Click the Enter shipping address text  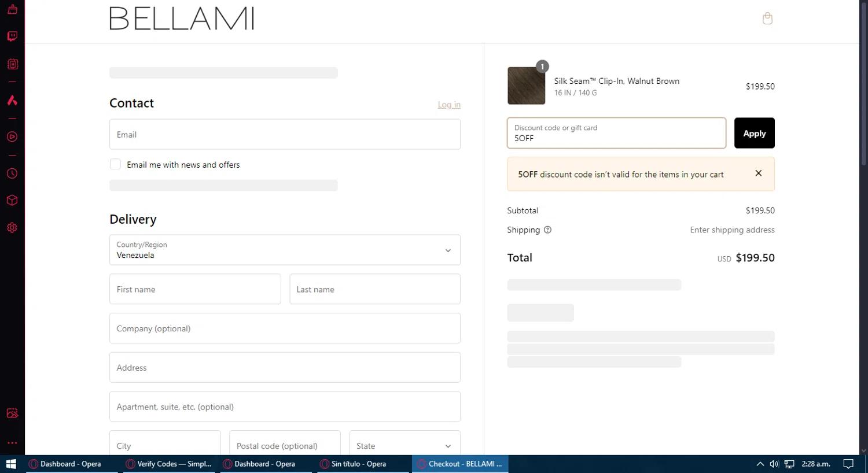coord(732,230)
